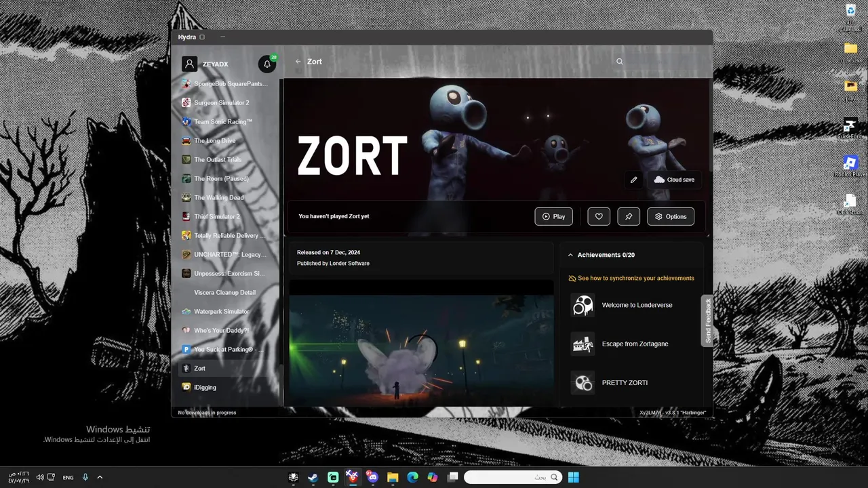This screenshot has height=488, width=868.
Task: Open You Suck at Parking in sidebar
Action: tap(226, 349)
